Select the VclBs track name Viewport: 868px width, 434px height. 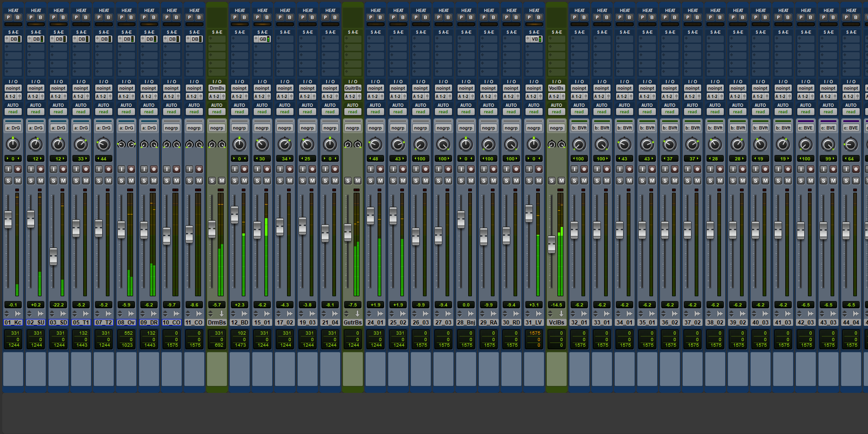click(x=556, y=323)
